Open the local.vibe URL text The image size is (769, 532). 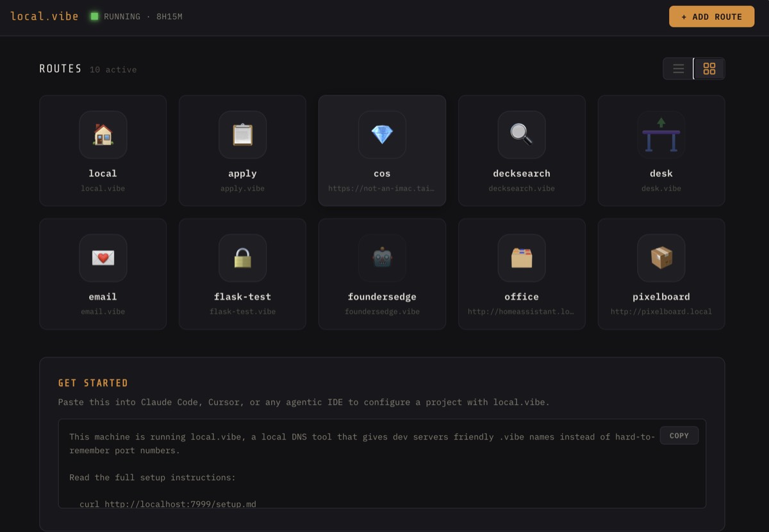103,188
